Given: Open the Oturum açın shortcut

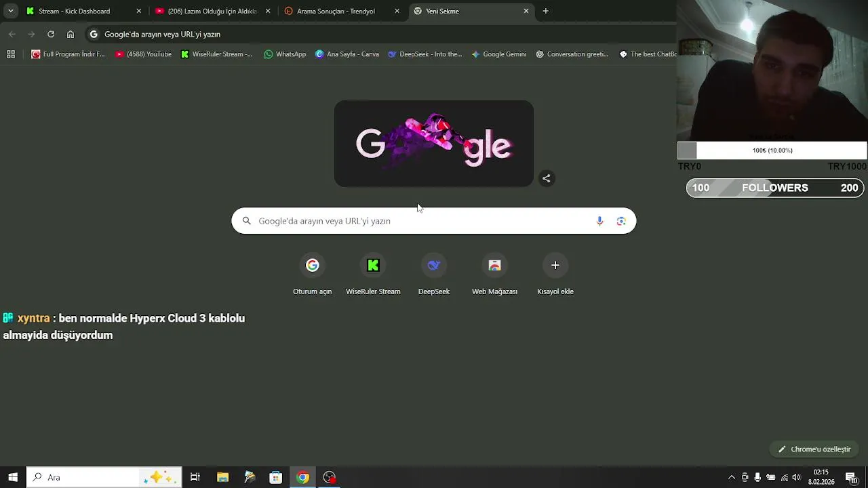Looking at the screenshot, I should coord(312,274).
